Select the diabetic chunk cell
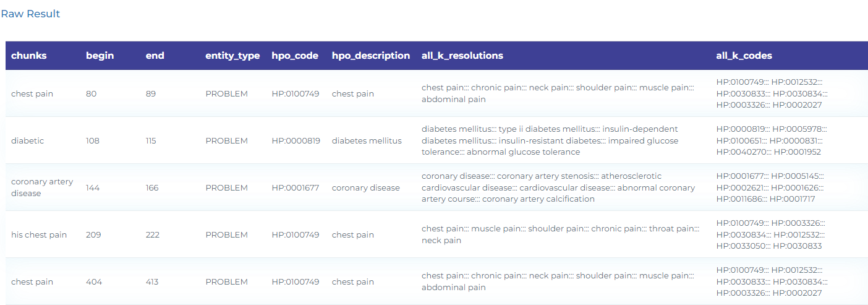Image resolution: width=868 pixels, height=305 pixels. (28, 141)
